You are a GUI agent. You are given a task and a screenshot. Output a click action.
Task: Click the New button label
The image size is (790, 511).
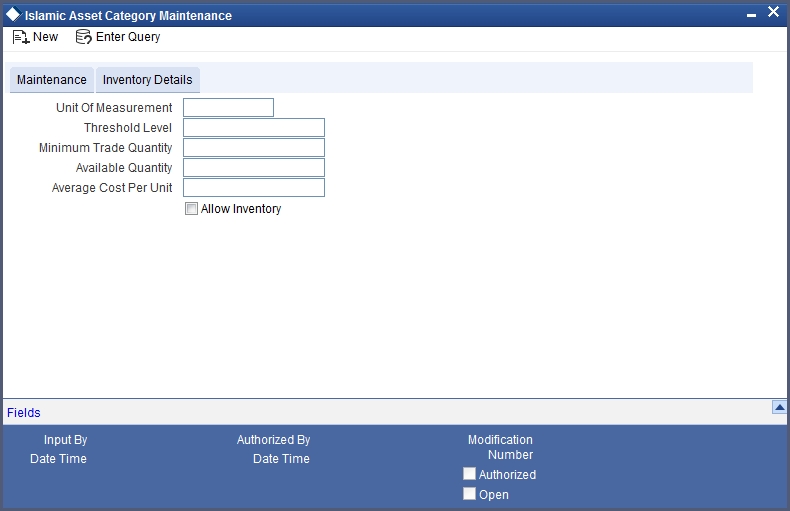click(x=45, y=37)
